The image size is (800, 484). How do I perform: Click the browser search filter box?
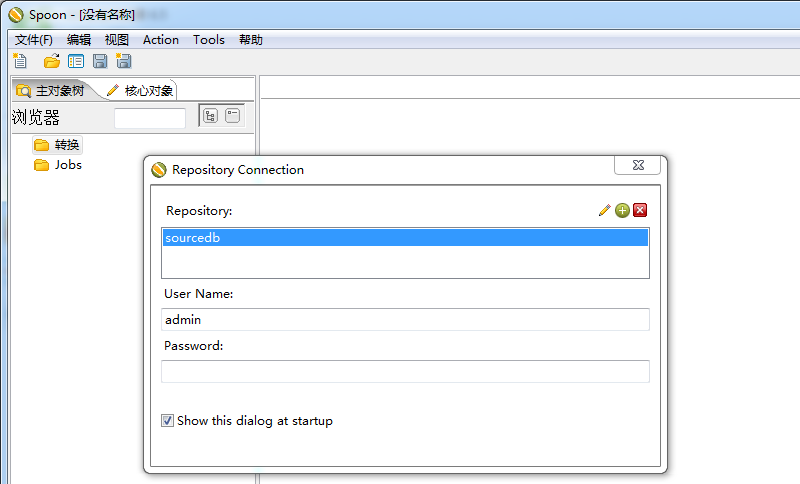pos(150,118)
